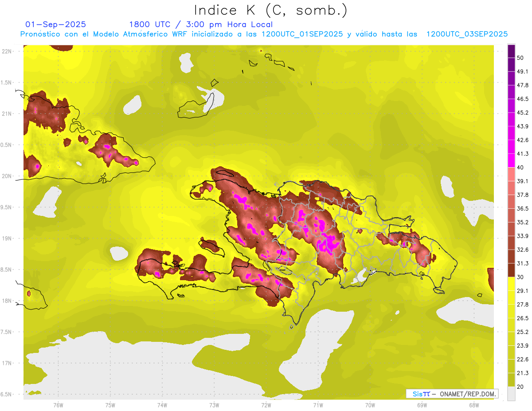Click the '69W' longitude label

pyautogui.click(x=422, y=405)
